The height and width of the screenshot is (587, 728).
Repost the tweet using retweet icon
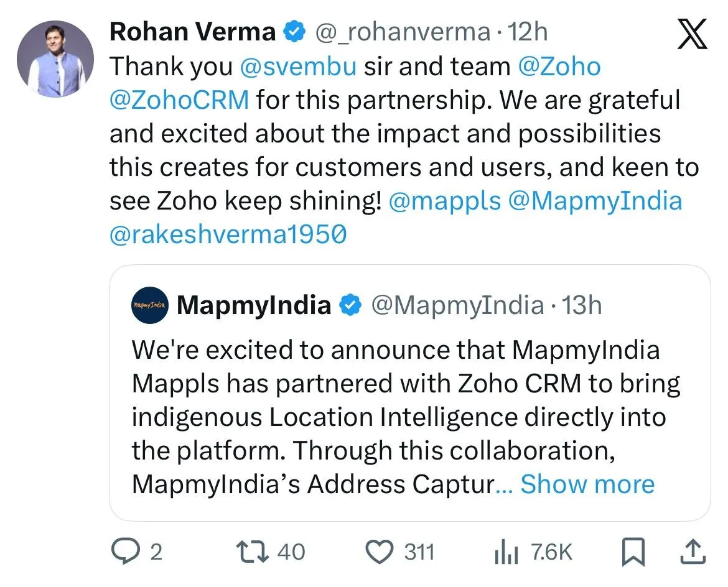click(x=251, y=552)
